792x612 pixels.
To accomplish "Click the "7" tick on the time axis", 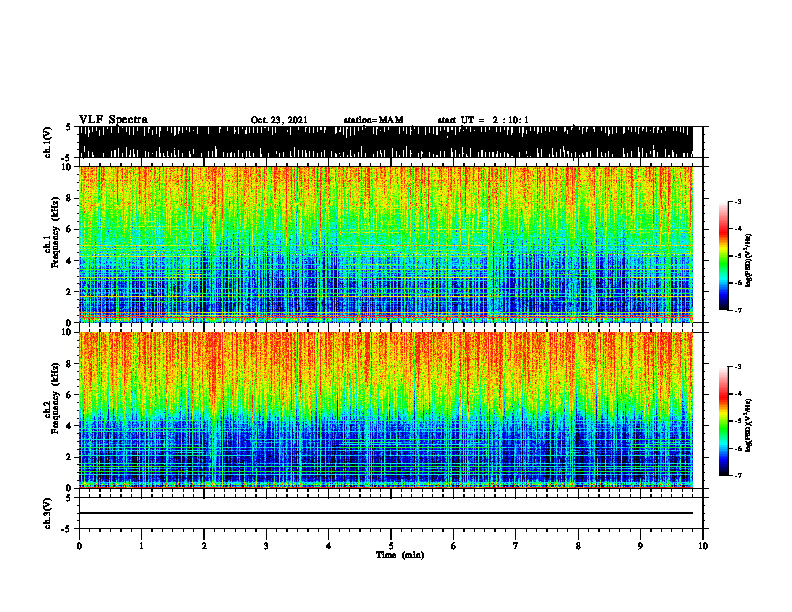I will [x=516, y=546].
